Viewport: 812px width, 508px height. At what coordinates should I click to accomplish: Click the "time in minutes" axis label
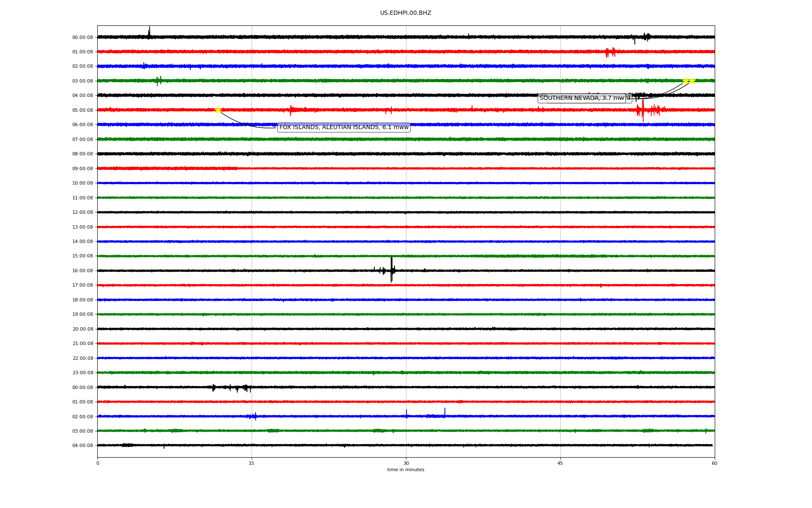pos(406,470)
